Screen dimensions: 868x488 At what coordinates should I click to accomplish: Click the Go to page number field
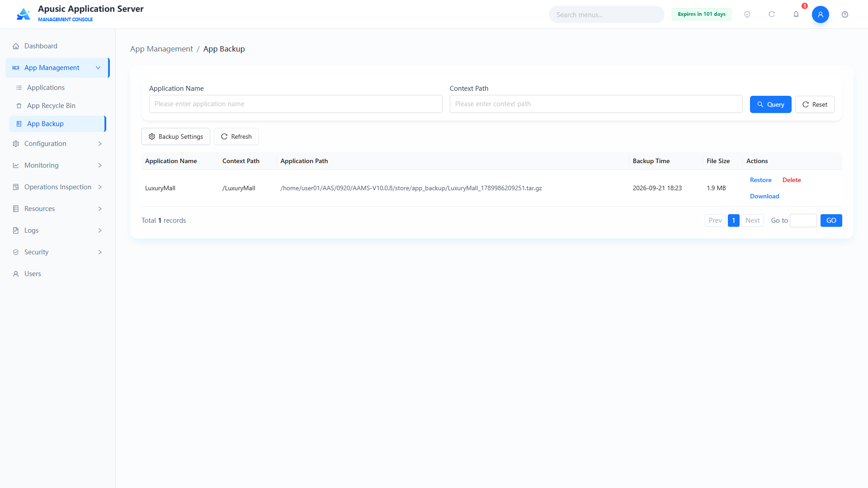coord(803,221)
